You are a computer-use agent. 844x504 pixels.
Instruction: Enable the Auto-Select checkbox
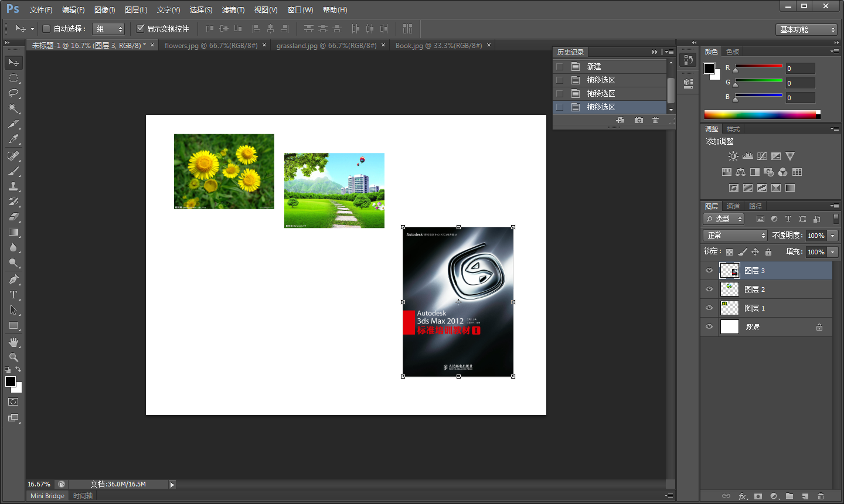tap(46, 29)
